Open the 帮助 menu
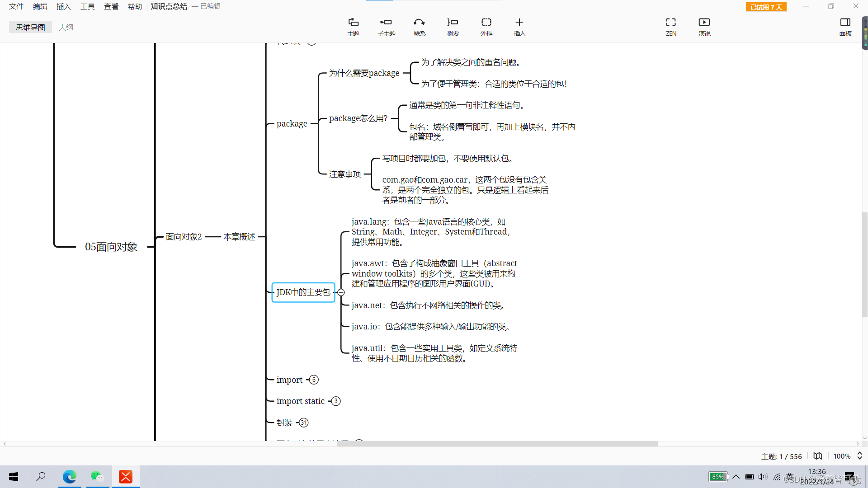The height and width of the screenshot is (488, 868). 135,6
